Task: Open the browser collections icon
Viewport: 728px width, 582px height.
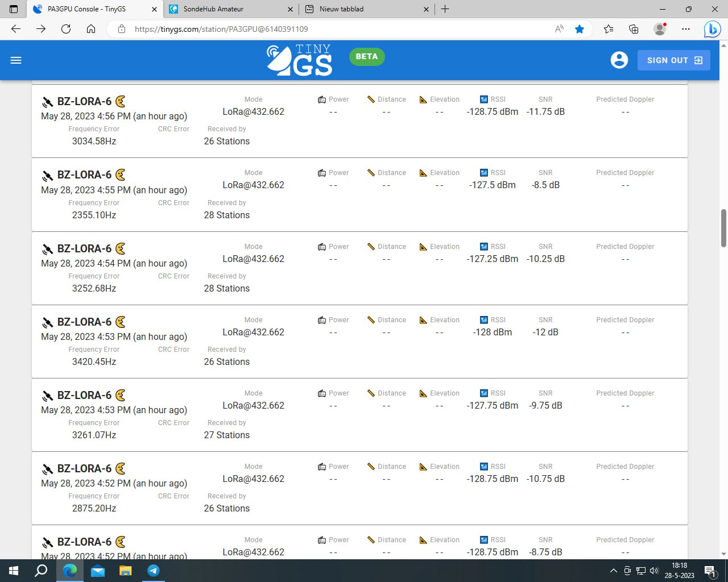Action: tap(634, 29)
